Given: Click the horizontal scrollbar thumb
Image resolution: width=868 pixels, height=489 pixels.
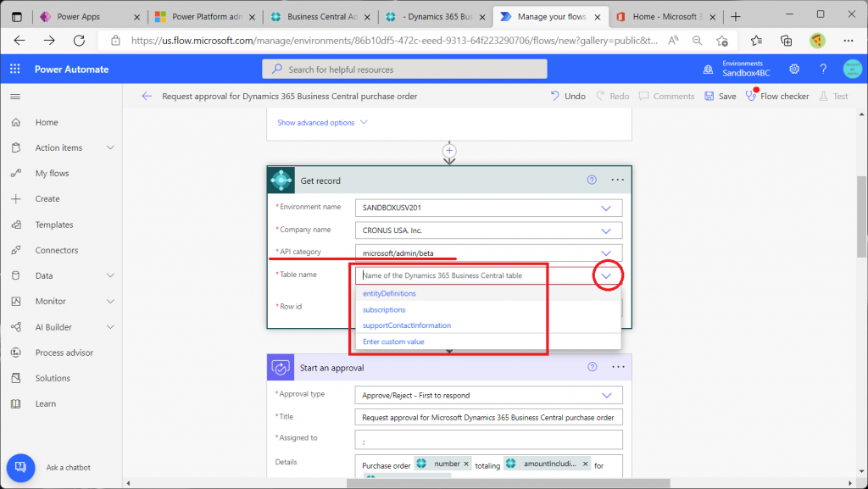Looking at the screenshot, I should pos(509,483).
